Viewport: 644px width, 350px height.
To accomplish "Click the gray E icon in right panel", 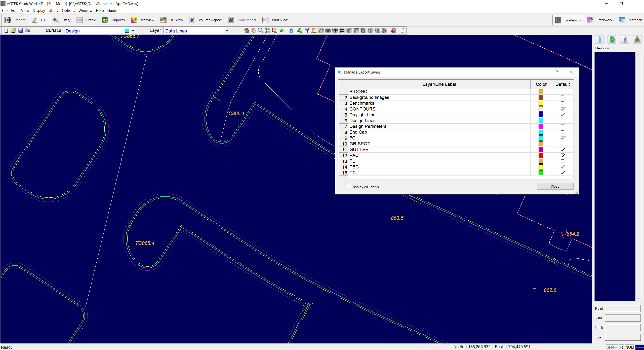I will pos(625,40).
